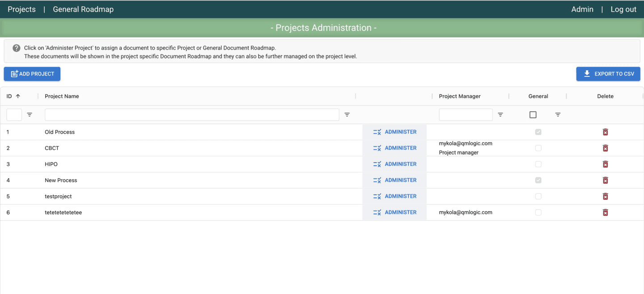Click the ADD PROJECT button

click(32, 74)
